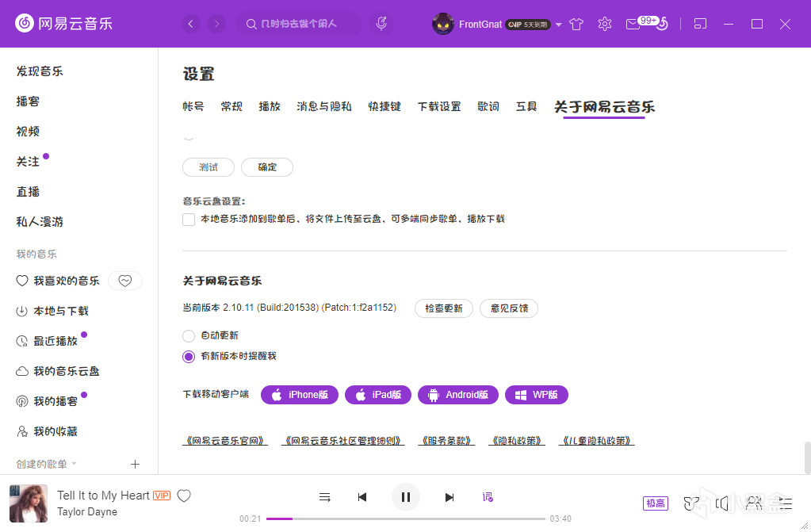Click the 意见反馈 button

(509, 308)
